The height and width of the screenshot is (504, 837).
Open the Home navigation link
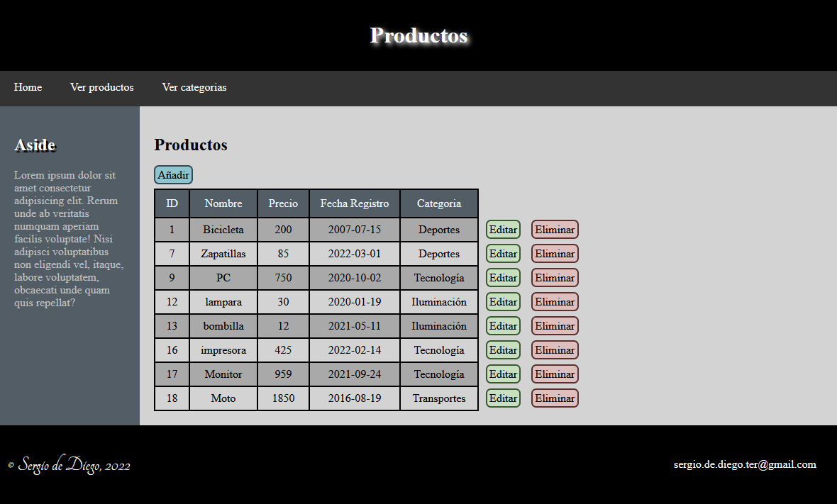(x=28, y=87)
